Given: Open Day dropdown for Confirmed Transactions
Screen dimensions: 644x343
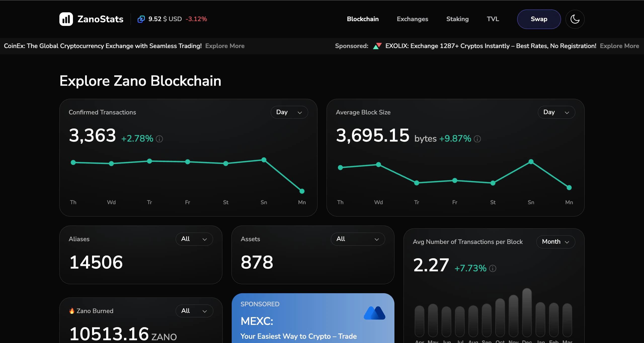Looking at the screenshot, I should click(289, 112).
